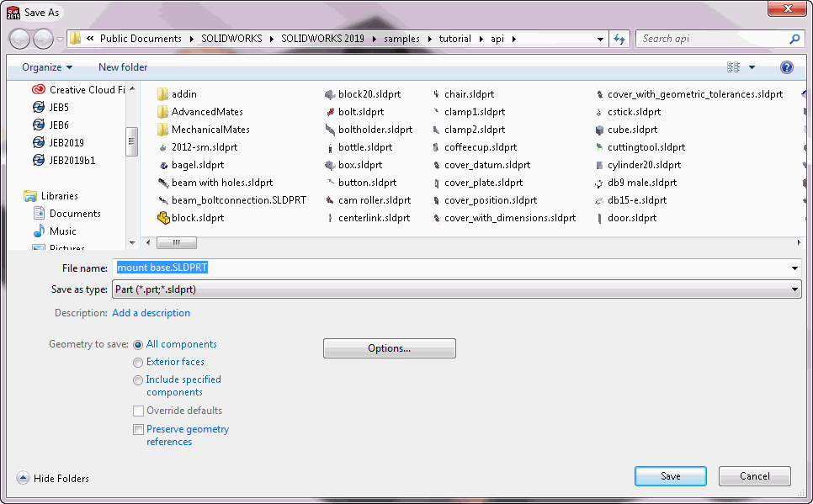Click the Cancel button
Viewport: 813px width, 504px height.
(754, 476)
